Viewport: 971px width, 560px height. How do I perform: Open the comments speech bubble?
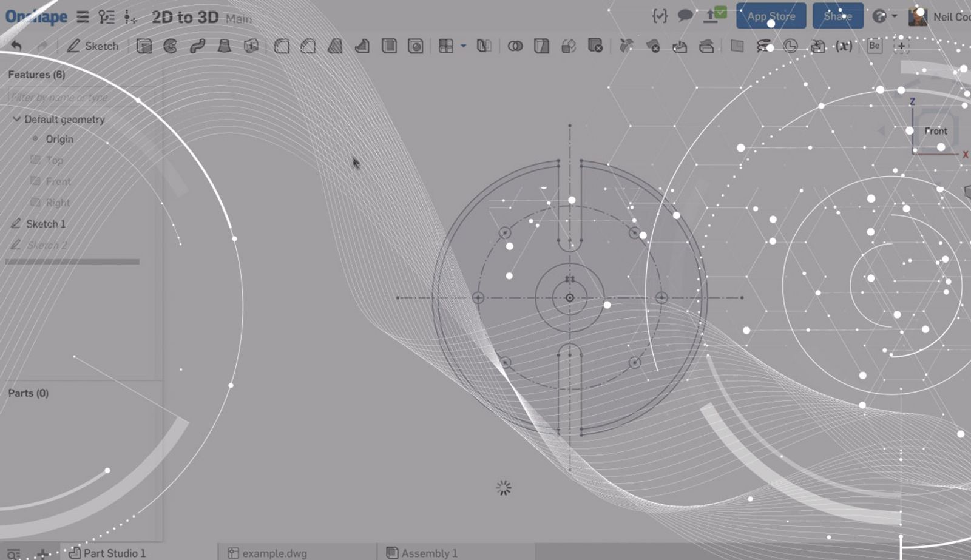pos(685,16)
